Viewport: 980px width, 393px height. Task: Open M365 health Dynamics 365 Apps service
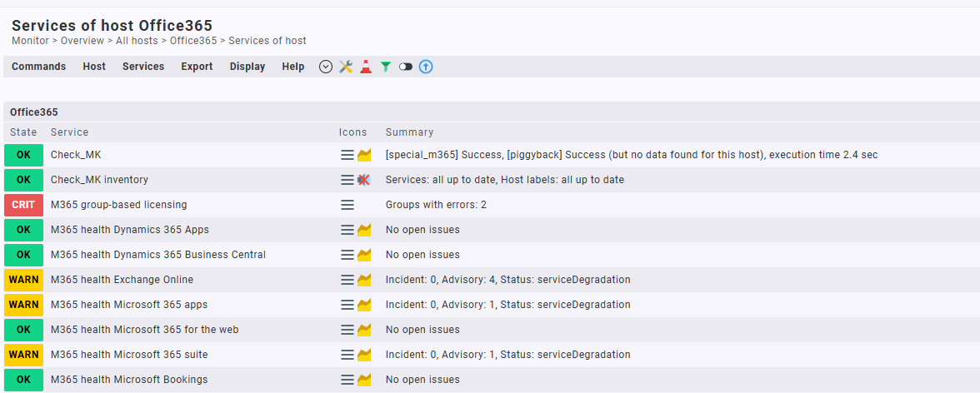[130, 230]
